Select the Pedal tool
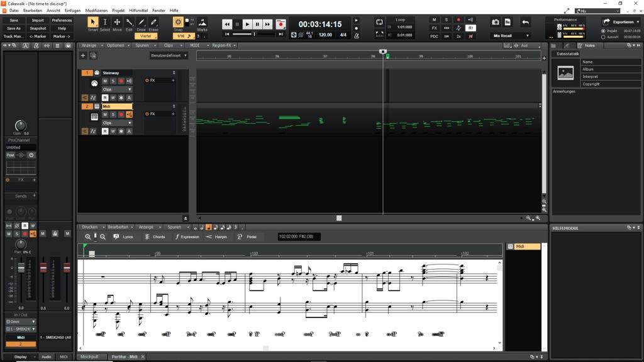 pos(247,237)
